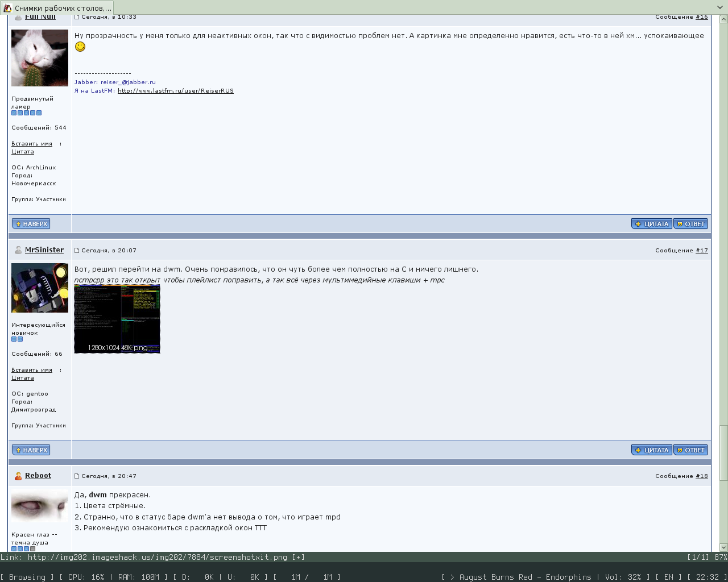This screenshot has height=582, width=728.
Task: Open message permalink #16
Action: click(702, 17)
